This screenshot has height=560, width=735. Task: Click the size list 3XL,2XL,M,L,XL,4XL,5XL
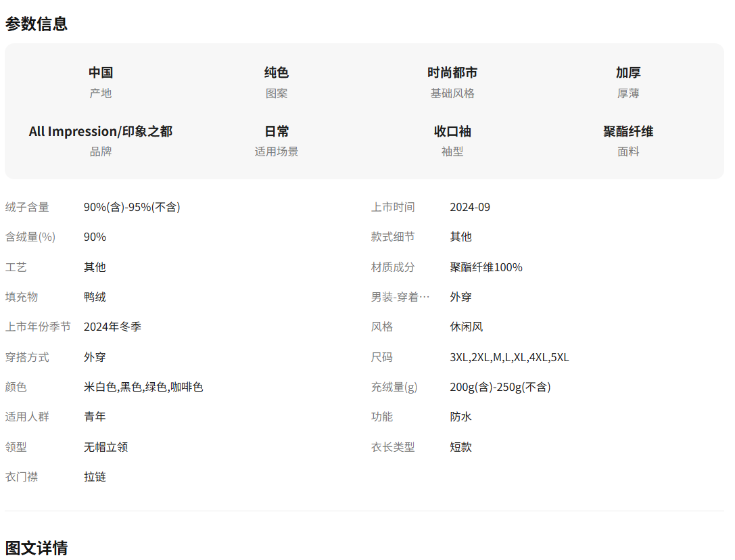(509, 357)
